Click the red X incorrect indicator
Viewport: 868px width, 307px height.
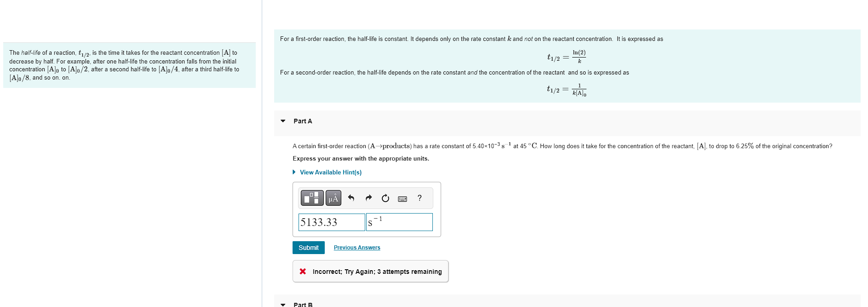[302, 271]
